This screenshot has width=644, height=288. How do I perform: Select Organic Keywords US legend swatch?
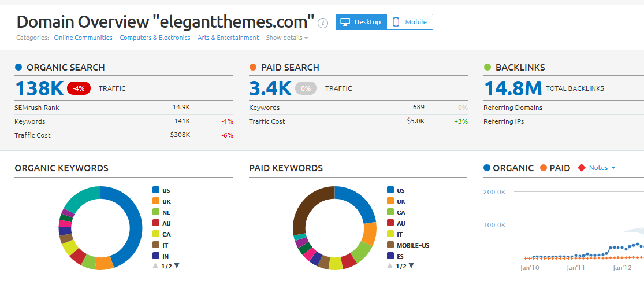[x=156, y=190]
